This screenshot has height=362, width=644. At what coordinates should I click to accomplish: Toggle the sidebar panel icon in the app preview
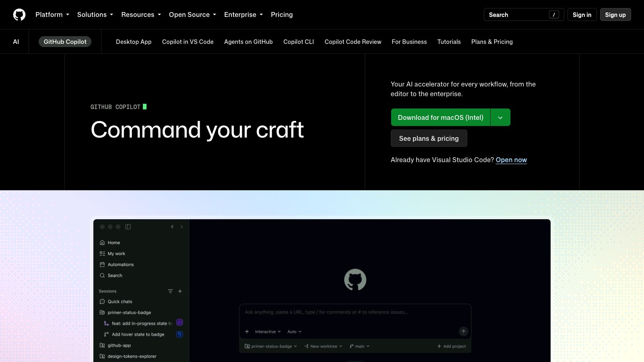[128, 227]
